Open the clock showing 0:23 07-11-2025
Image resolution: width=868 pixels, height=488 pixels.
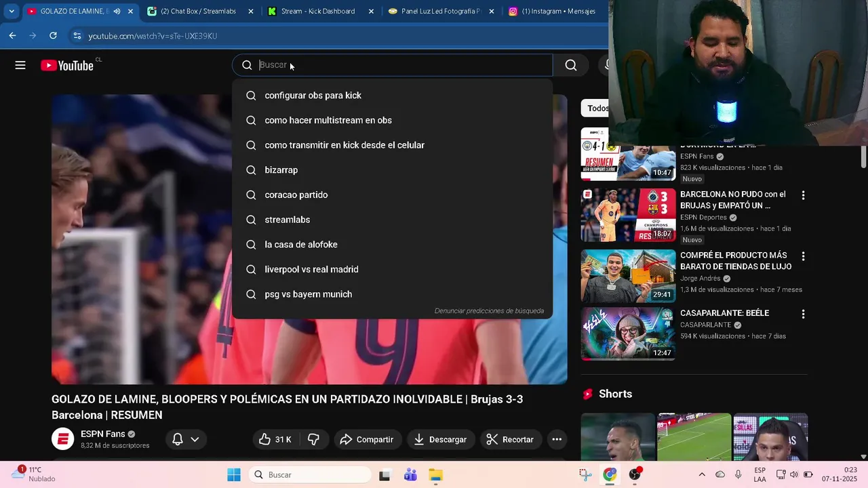coord(840,474)
